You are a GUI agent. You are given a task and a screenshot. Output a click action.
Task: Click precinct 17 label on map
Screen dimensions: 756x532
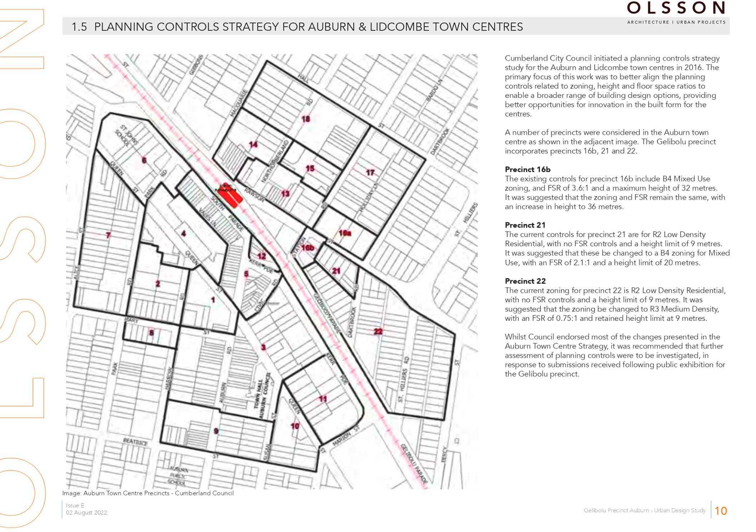(x=370, y=172)
